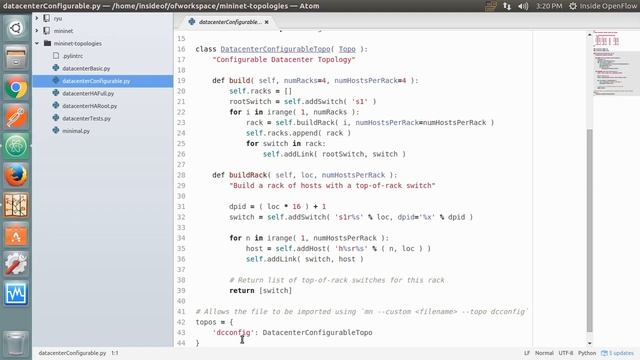This screenshot has height=360, width=640.
Task: Click status bar file name datacenterConfigurable.py
Action: pyautogui.click(x=72, y=353)
